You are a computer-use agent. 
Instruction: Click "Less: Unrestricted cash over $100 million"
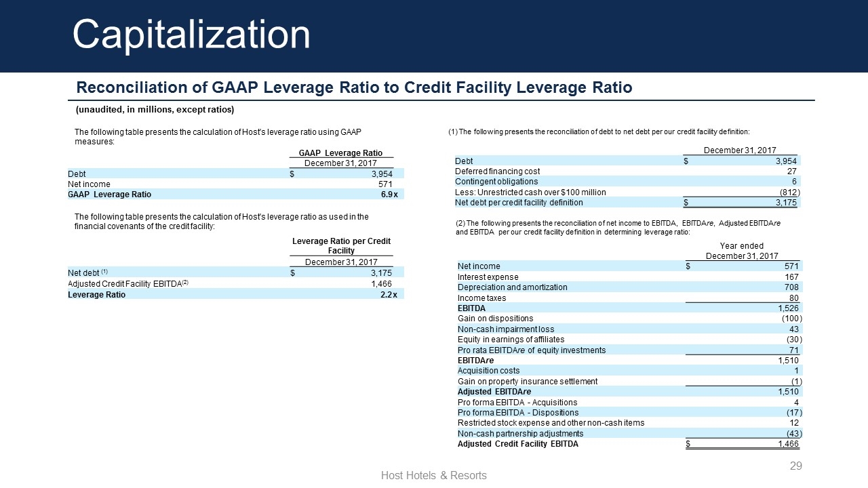(x=530, y=192)
